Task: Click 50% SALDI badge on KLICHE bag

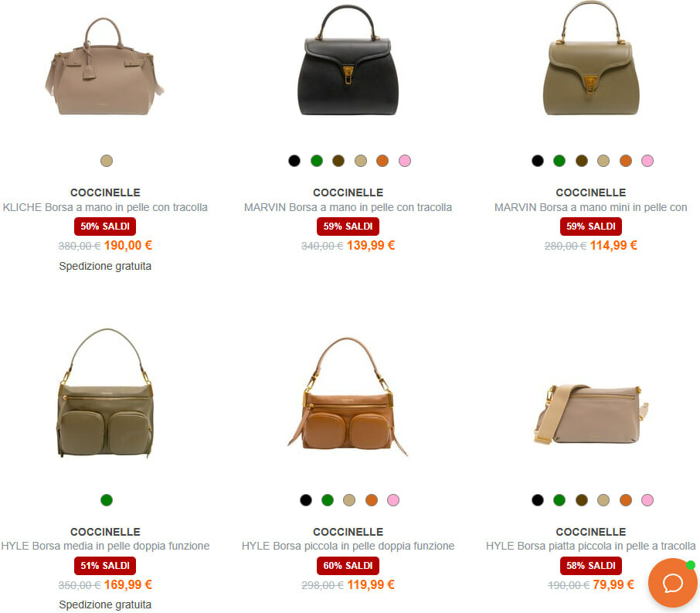Action: click(x=105, y=226)
